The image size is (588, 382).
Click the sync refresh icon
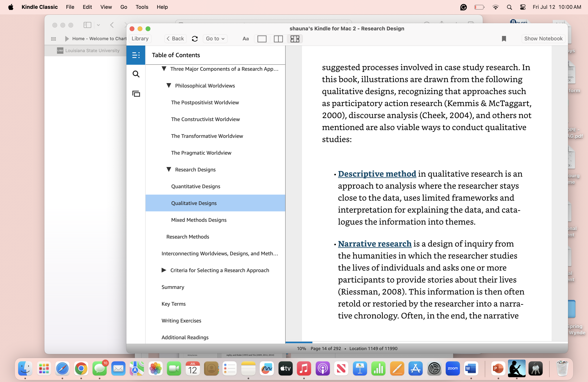pyautogui.click(x=195, y=39)
